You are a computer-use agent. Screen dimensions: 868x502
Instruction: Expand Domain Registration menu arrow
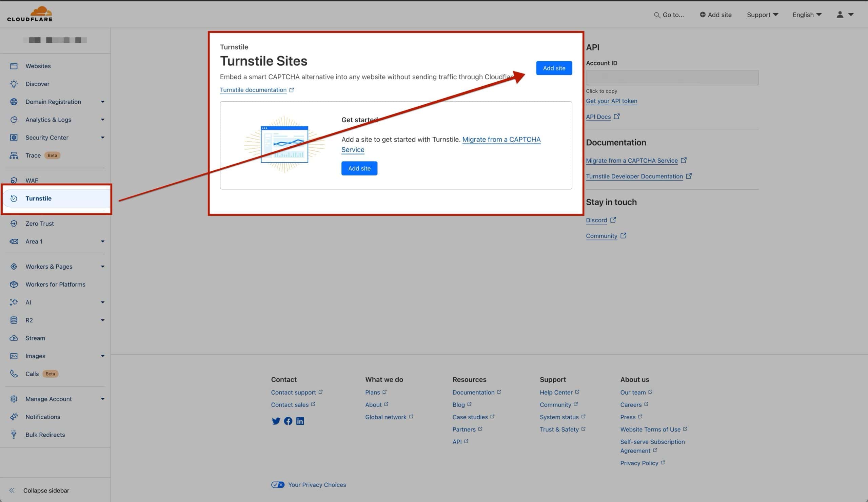pos(103,102)
